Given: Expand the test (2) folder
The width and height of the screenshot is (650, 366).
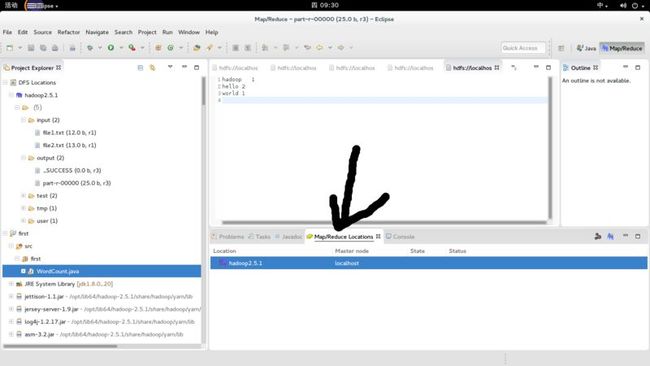Looking at the screenshot, I should pos(23,195).
